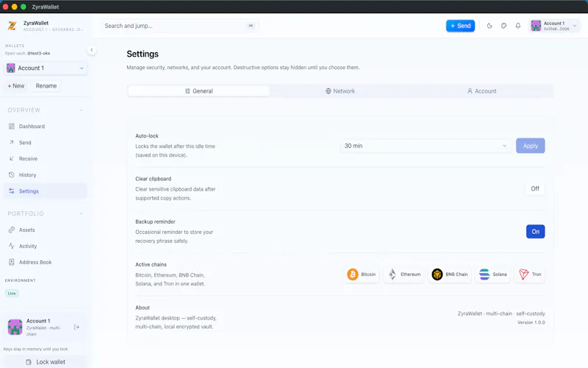Open the Receive page link
588x368 pixels.
click(x=46, y=158)
